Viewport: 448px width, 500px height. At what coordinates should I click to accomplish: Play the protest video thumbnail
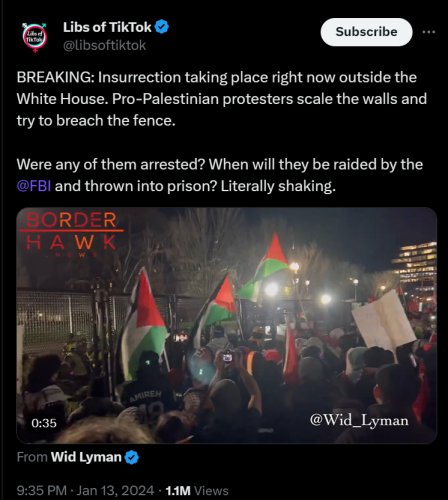(227, 325)
